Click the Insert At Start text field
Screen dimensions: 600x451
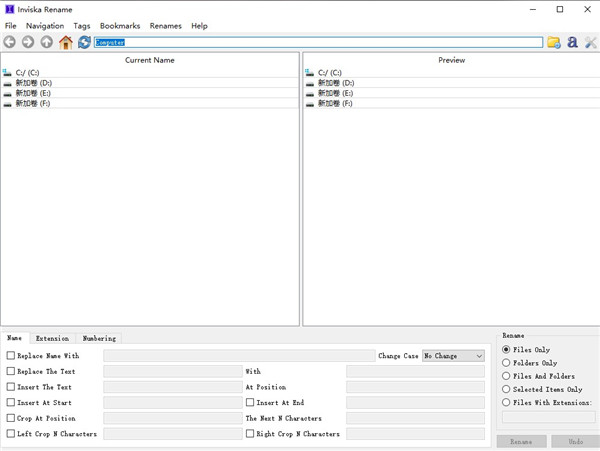click(x=173, y=403)
